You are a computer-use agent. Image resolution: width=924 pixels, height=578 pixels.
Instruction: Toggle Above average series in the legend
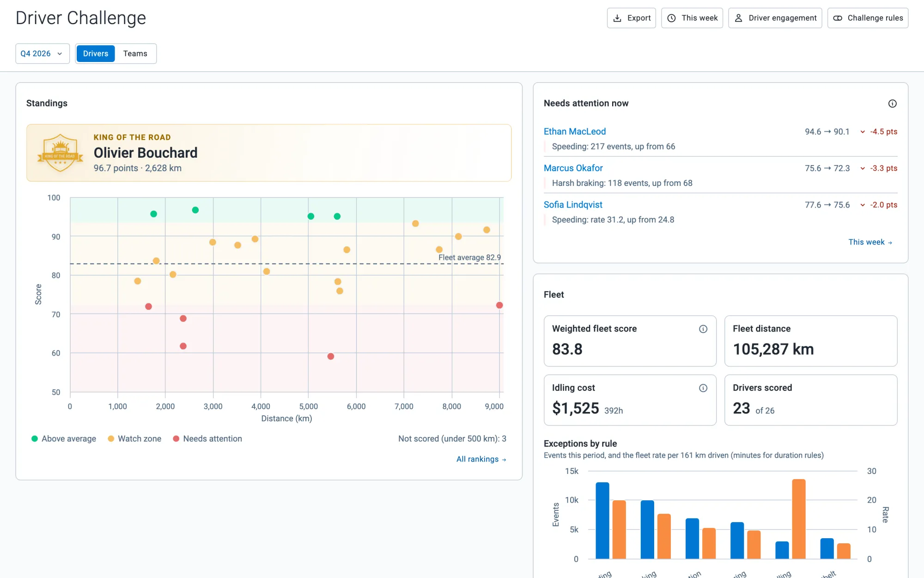click(x=64, y=439)
